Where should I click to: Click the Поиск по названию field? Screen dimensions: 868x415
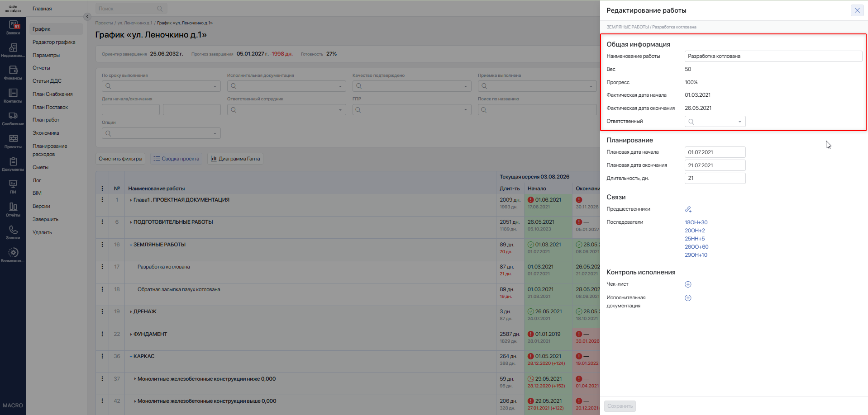tap(537, 109)
